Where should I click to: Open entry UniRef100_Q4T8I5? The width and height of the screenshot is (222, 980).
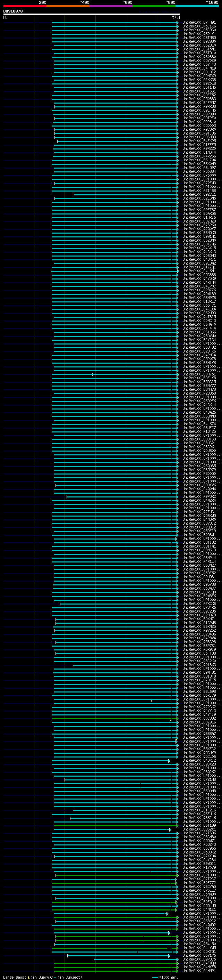(199, 317)
